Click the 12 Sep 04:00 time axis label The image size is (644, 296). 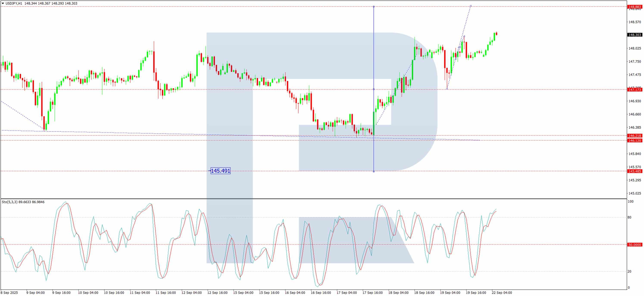[x=192, y=293]
